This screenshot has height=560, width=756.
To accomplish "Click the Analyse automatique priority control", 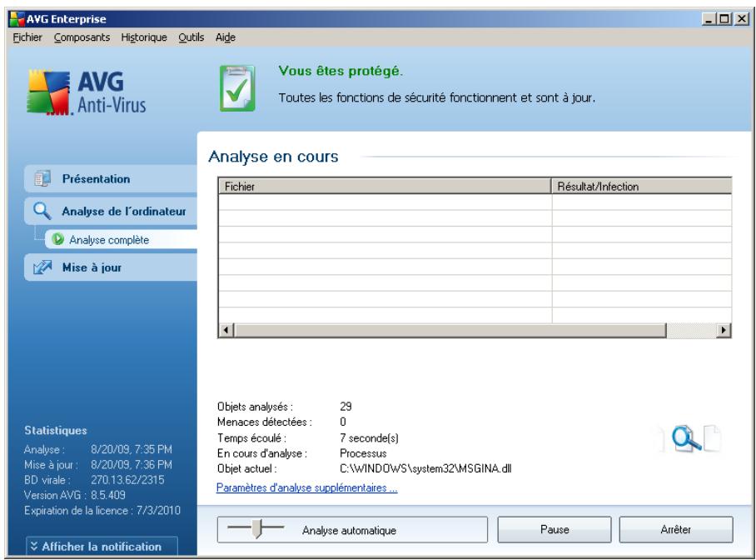I will [352, 530].
